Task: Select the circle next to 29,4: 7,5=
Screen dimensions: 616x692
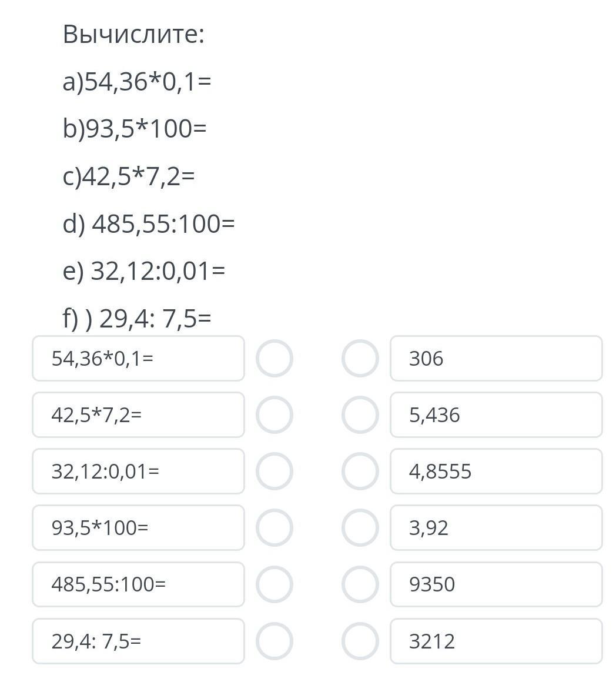Action: (274, 641)
